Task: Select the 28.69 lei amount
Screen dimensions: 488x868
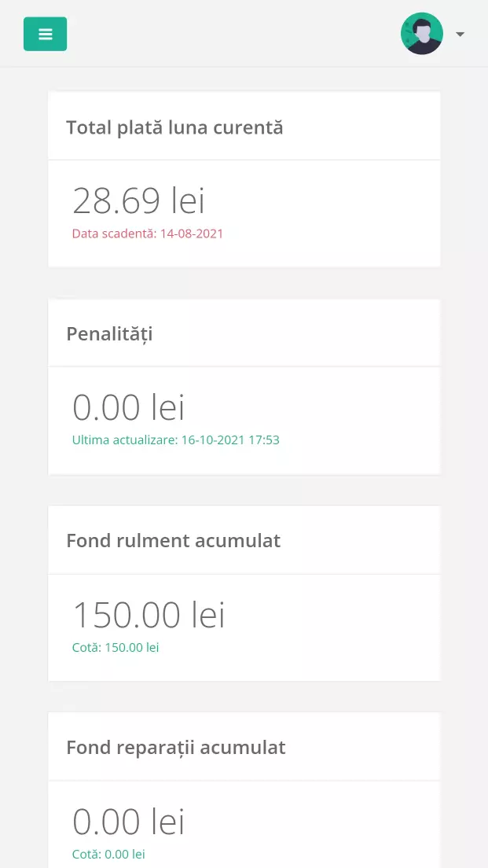Action: [138, 200]
